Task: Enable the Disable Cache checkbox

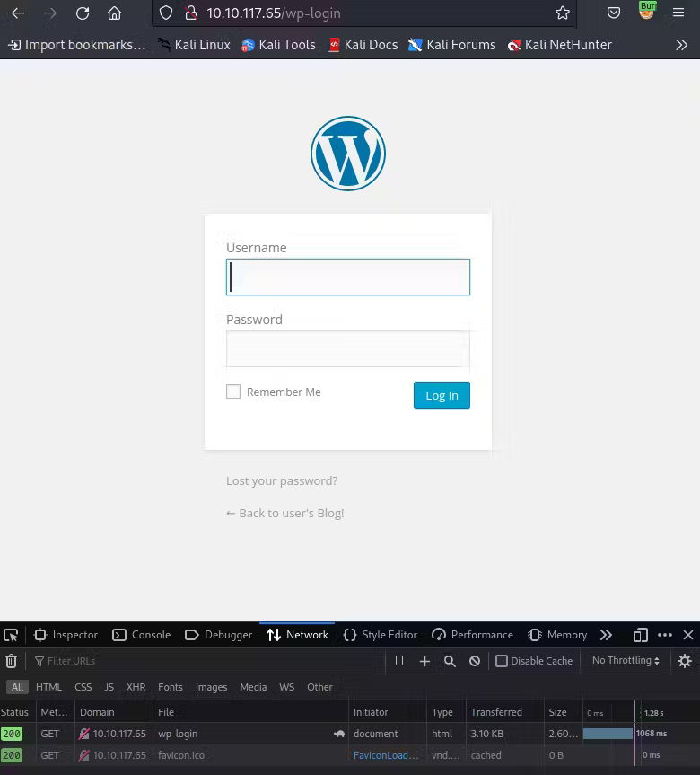Action: pyautogui.click(x=502, y=661)
